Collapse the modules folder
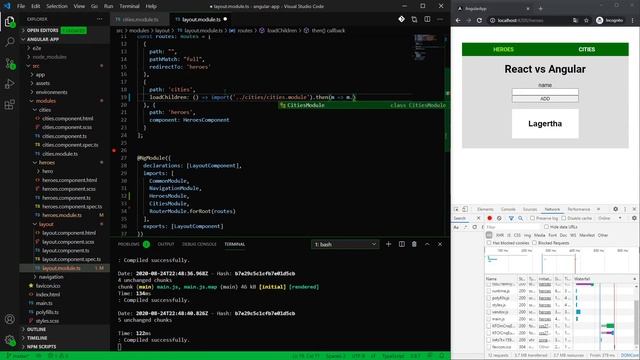 (x=45, y=101)
